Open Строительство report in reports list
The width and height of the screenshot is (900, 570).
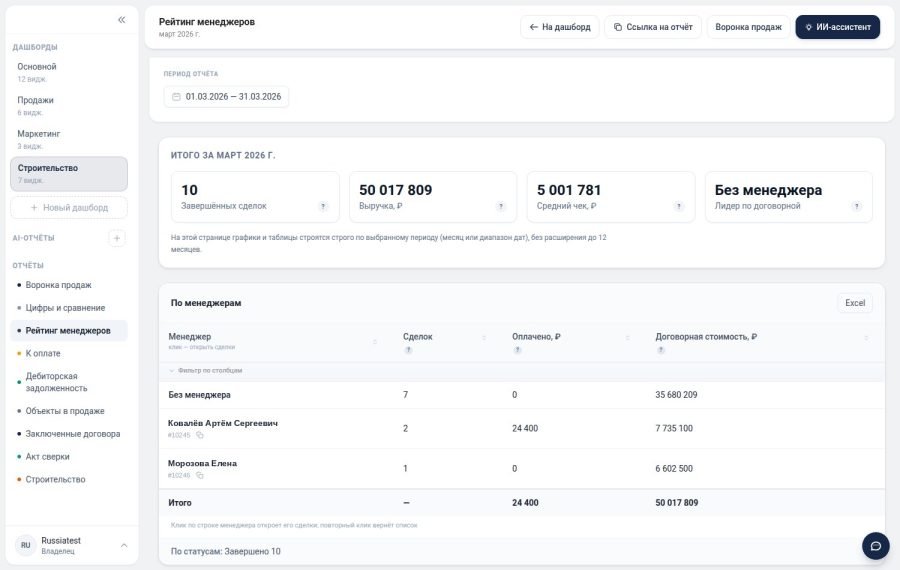[x=69, y=480]
